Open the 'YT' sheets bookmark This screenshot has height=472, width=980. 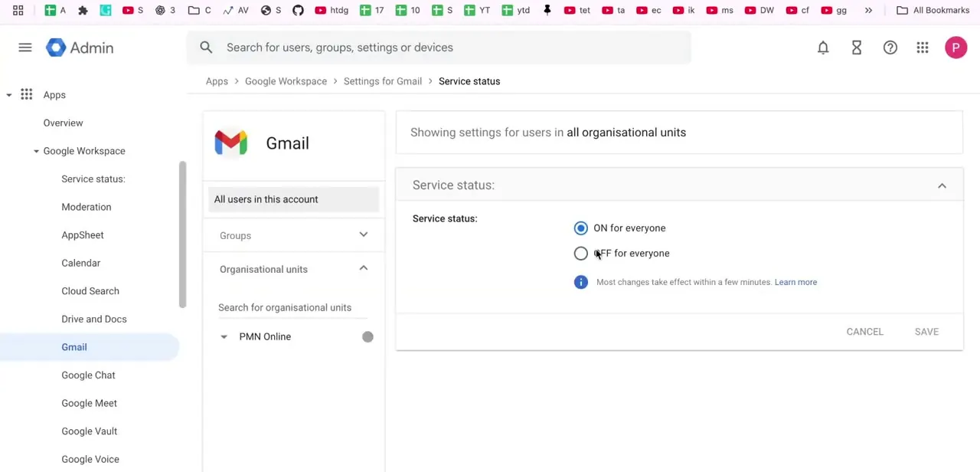tap(476, 10)
